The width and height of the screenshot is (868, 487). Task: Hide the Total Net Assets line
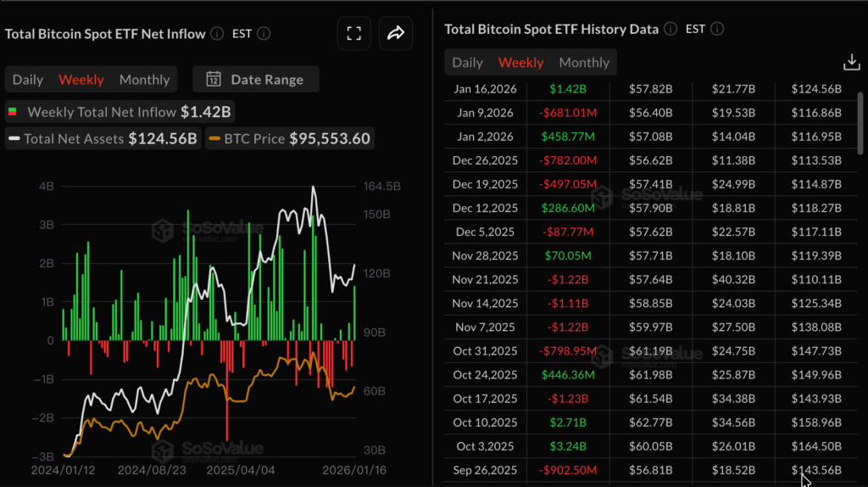103,138
